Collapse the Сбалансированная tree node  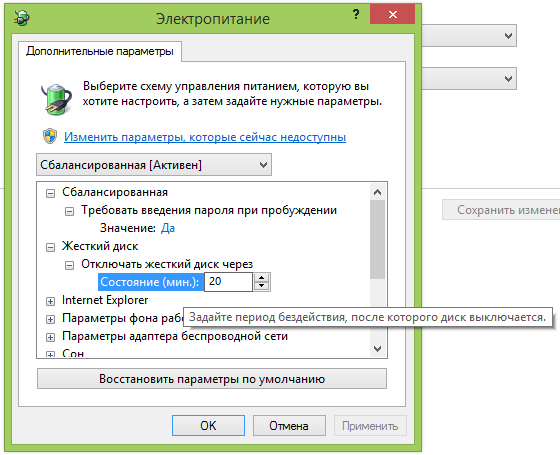(50, 194)
